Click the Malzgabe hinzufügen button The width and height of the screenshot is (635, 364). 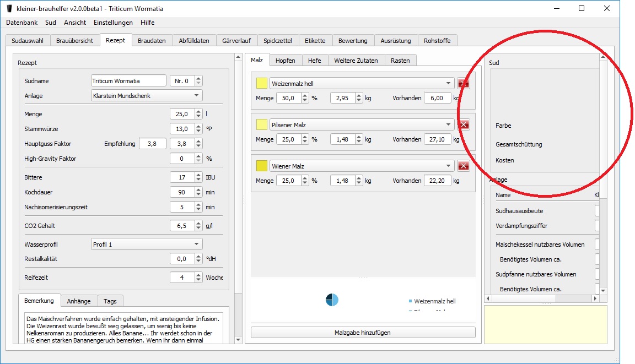pyautogui.click(x=363, y=333)
